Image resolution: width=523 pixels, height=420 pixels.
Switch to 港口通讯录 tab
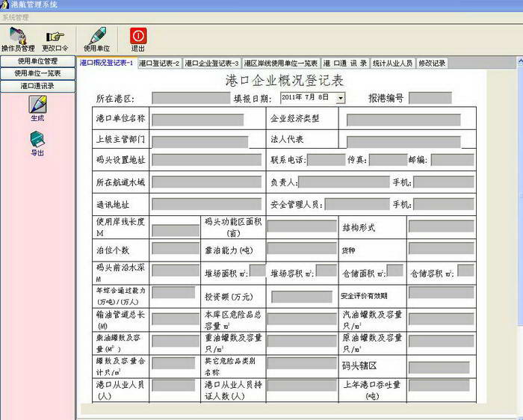(x=345, y=63)
